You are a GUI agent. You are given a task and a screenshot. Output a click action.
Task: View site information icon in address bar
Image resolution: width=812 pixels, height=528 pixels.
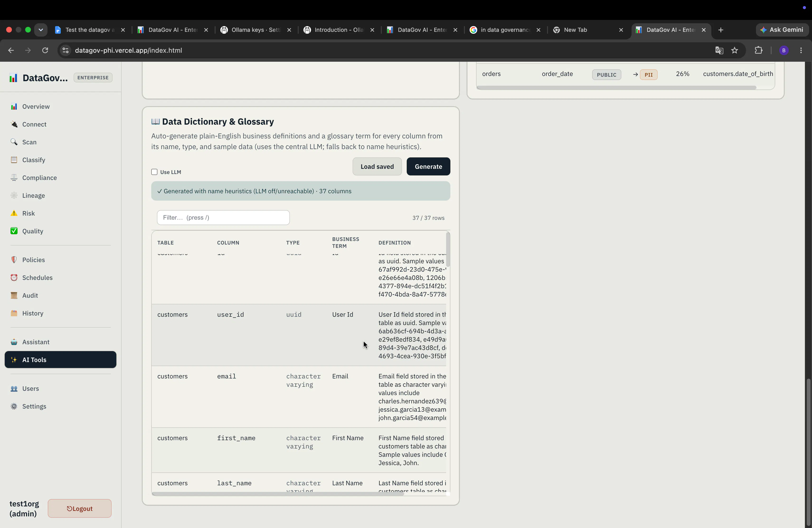pyautogui.click(x=66, y=51)
